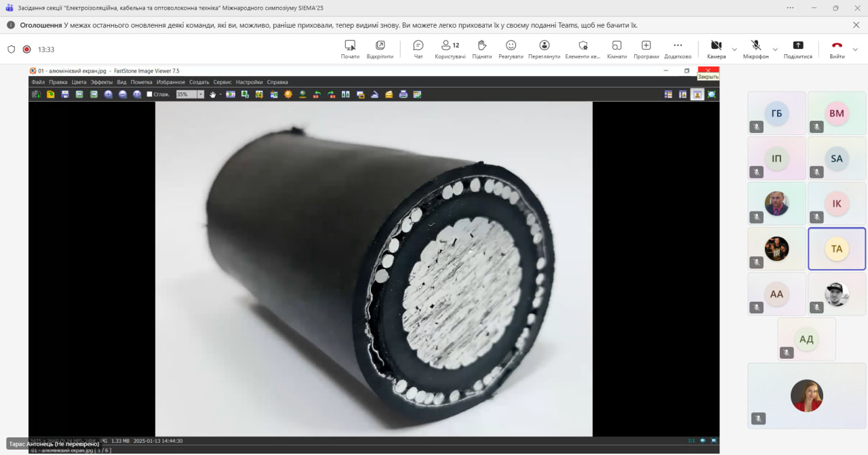Open the Эффекты menu in FastStone
The height and width of the screenshot is (455, 868).
click(x=102, y=82)
